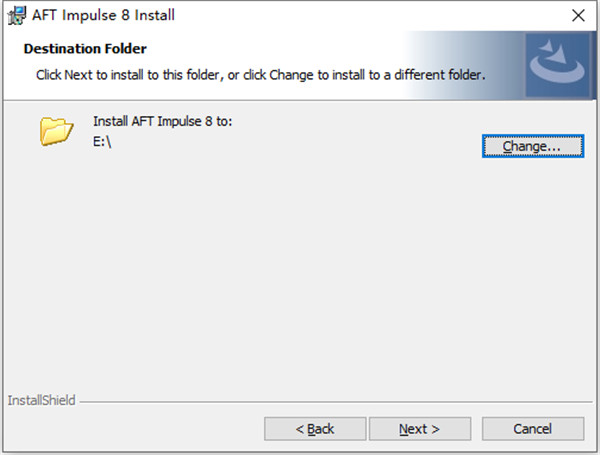Click the separator line beside InstallShield
This screenshot has height=455, width=600.
(330, 402)
